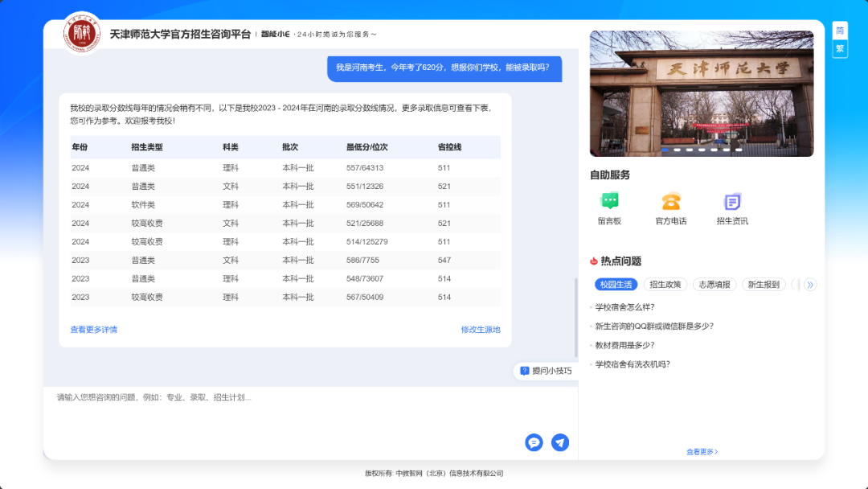Select the 志愿填报 tab
The height and width of the screenshot is (489, 868).
pos(714,284)
